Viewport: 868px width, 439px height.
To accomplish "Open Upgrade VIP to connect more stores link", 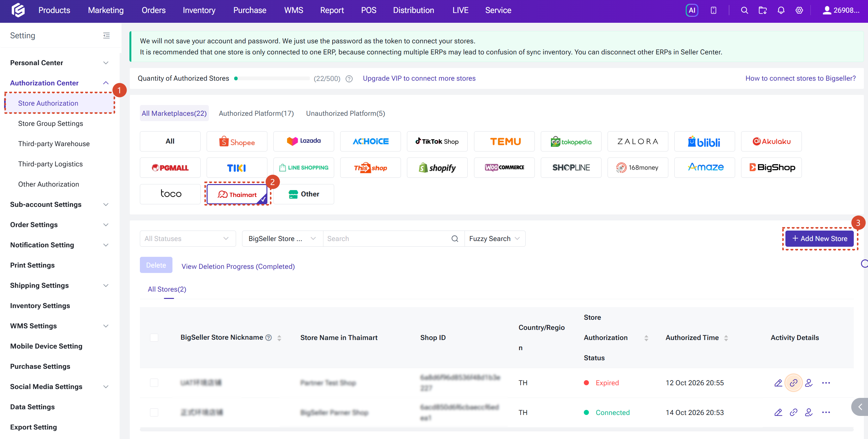I will click(x=419, y=78).
